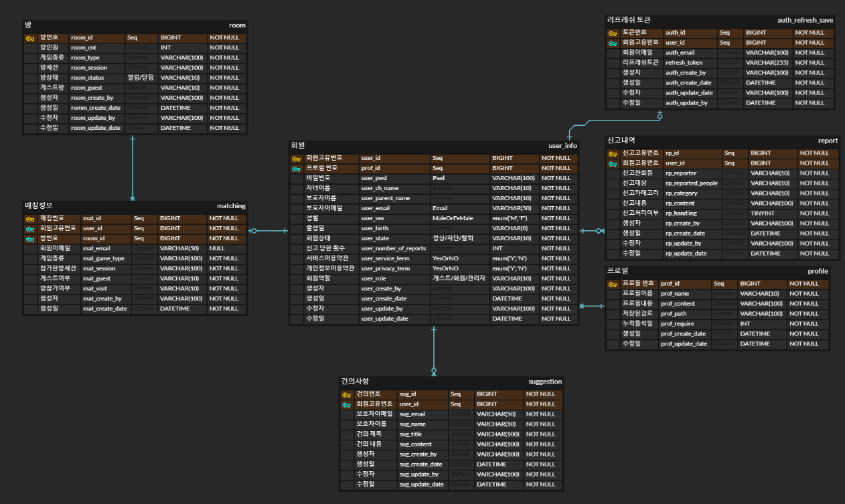Screen dimensions: 845x504
Task: Select the sug_email column cell
Action: 422,414
